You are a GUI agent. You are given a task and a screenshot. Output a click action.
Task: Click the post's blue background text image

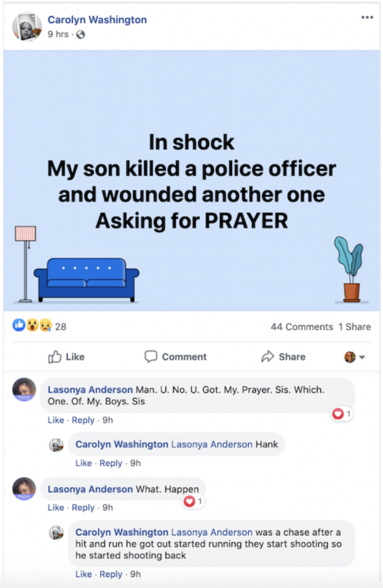[191, 180]
